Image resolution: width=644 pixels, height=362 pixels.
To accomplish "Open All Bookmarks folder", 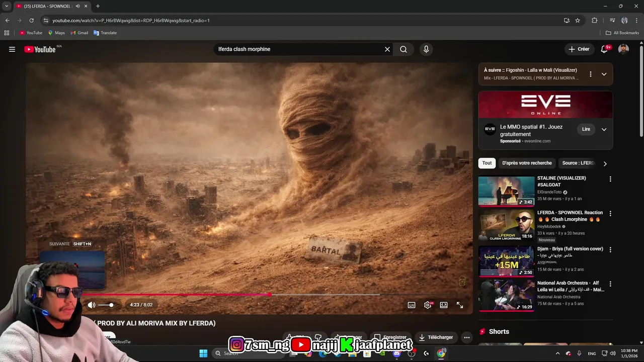I will click(x=622, y=33).
